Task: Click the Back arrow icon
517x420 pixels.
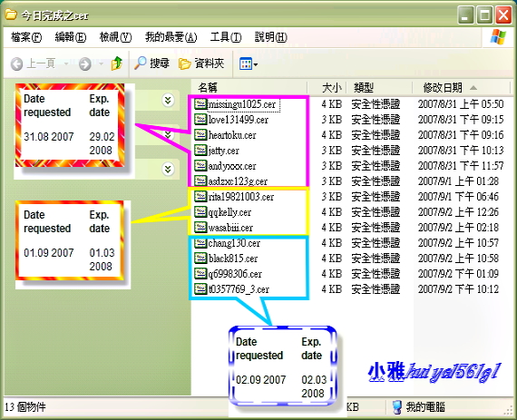Action: (x=17, y=63)
